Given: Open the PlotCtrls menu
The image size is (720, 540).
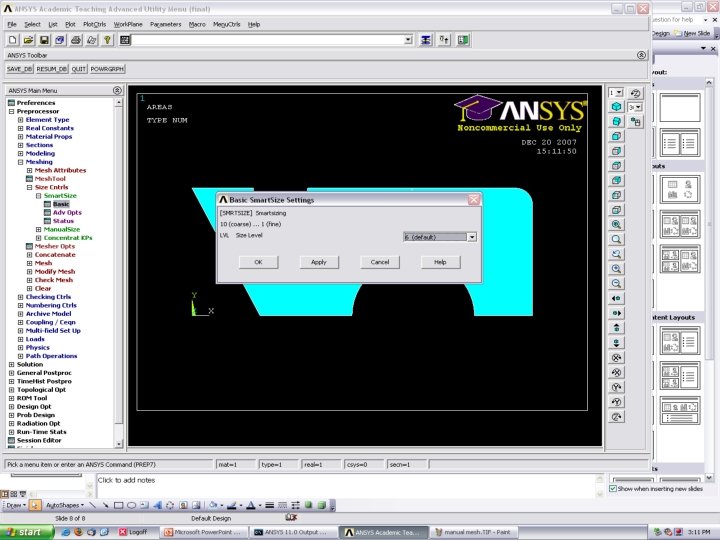Looking at the screenshot, I should (x=95, y=24).
